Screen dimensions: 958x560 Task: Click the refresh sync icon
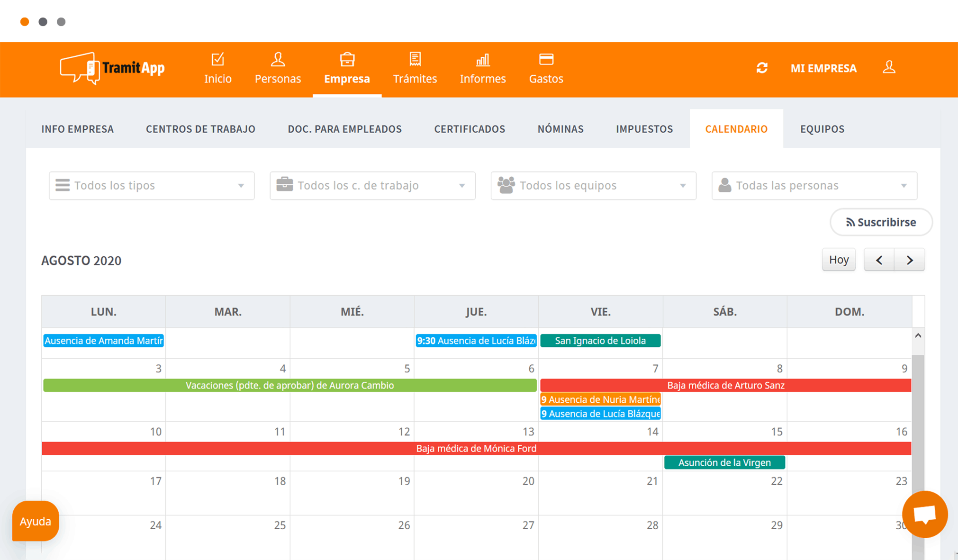pos(762,68)
